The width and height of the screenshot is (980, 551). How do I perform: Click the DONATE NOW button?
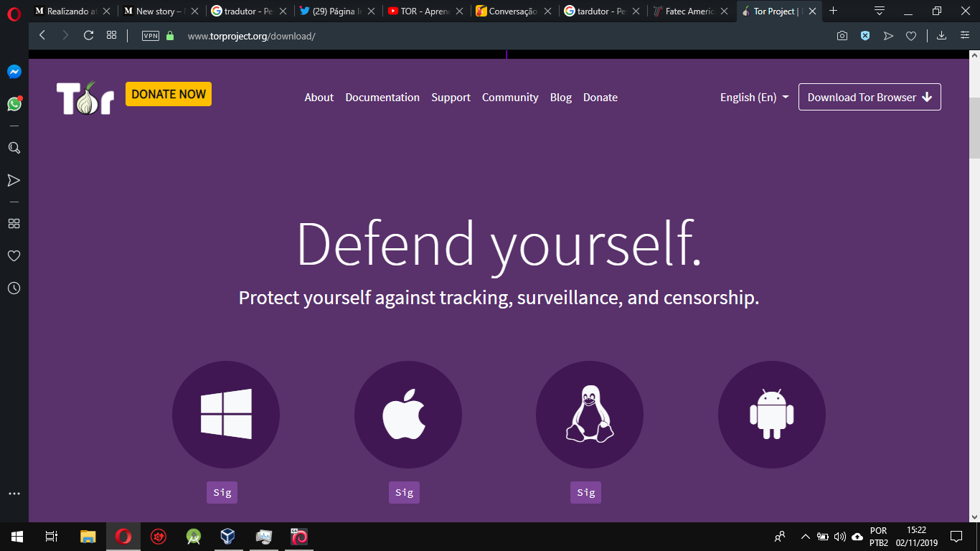tap(169, 94)
